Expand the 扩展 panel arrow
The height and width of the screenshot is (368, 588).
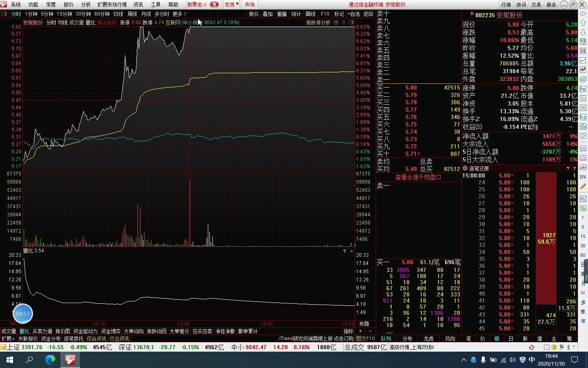point(8,339)
